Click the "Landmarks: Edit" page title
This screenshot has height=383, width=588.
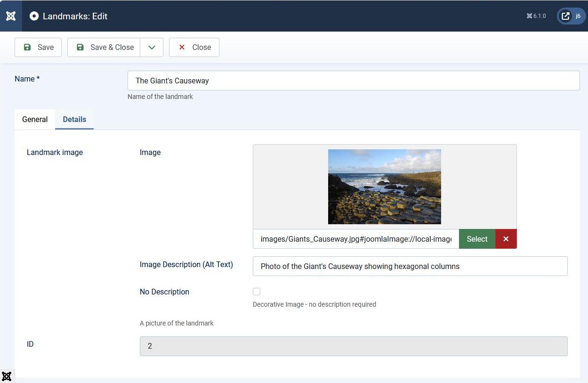point(75,16)
